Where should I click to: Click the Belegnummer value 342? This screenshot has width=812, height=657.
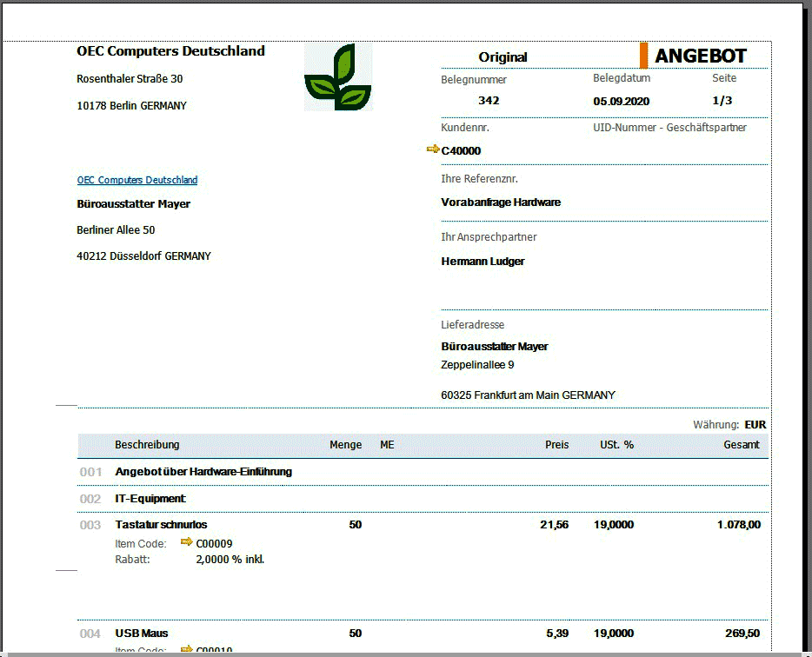tap(489, 101)
